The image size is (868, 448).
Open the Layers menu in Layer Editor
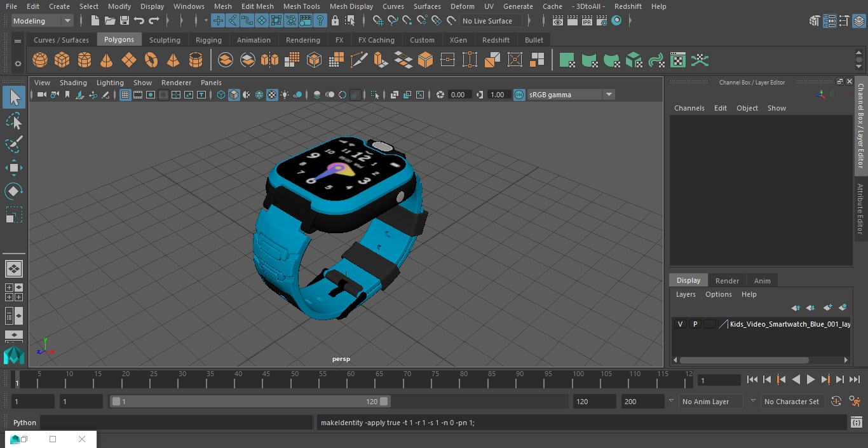coord(685,294)
